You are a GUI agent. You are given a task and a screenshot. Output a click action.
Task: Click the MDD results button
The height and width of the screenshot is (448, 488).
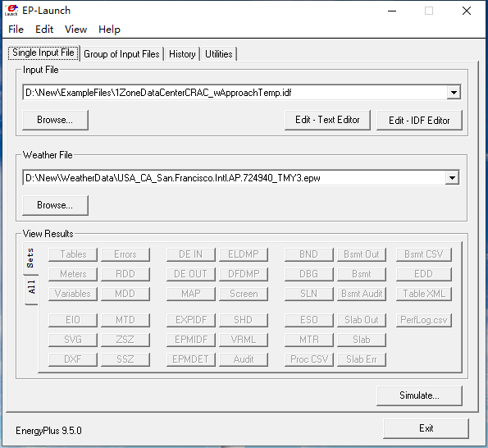(125, 294)
